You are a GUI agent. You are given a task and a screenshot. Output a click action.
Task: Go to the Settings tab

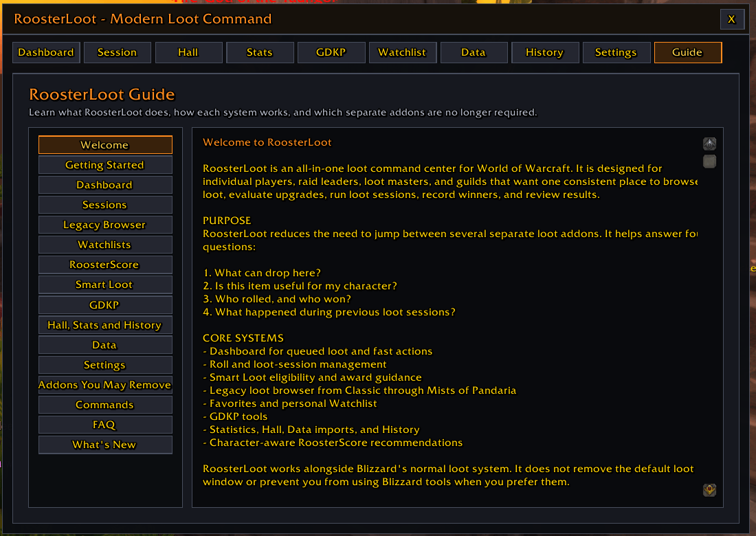click(x=616, y=52)
